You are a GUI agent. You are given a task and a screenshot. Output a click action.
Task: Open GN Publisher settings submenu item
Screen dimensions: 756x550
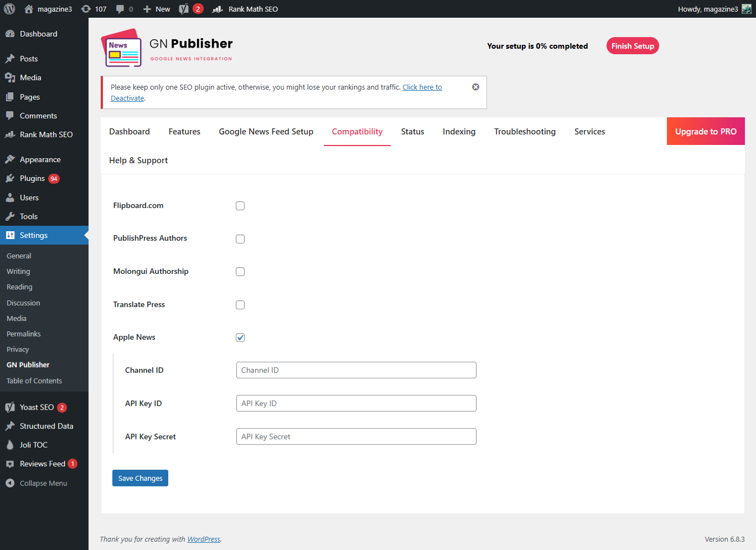(x=28, y=365)
